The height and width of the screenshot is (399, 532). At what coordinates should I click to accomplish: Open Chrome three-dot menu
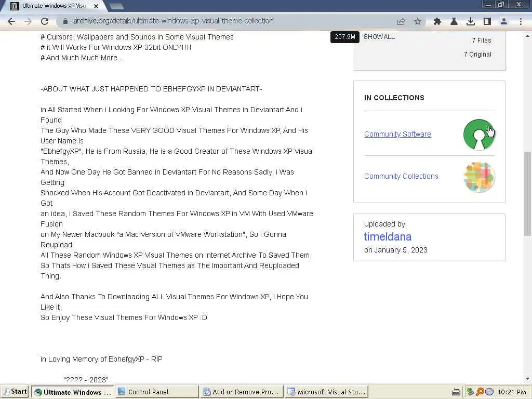(x=521, y=21)
